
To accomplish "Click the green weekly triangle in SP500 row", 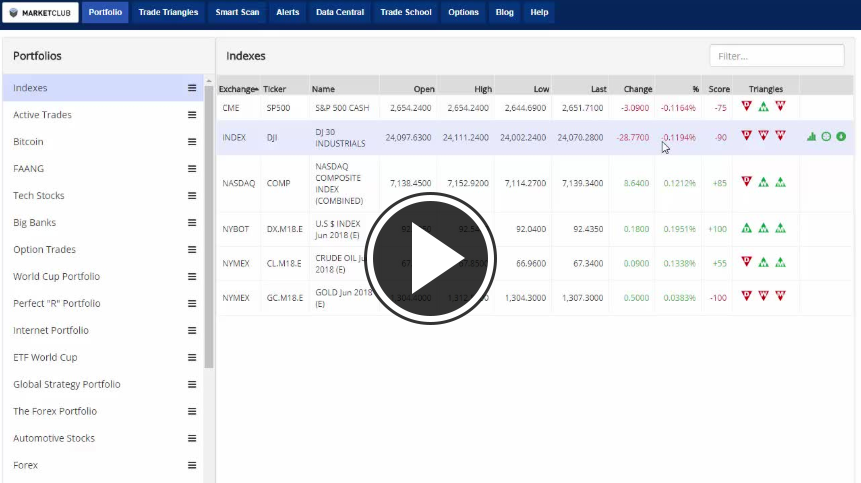I will (763, 107).
